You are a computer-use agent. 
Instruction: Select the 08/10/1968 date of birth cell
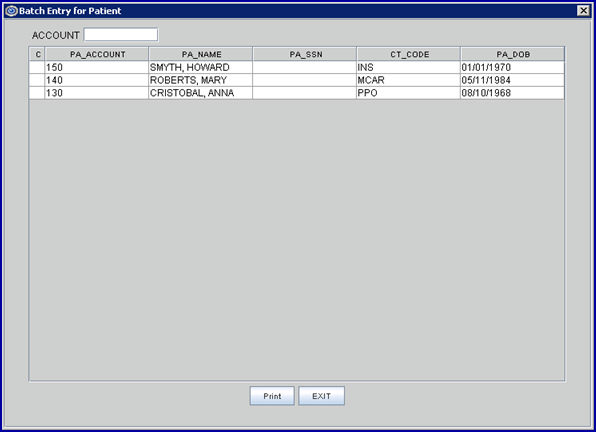tap(512, 93)
